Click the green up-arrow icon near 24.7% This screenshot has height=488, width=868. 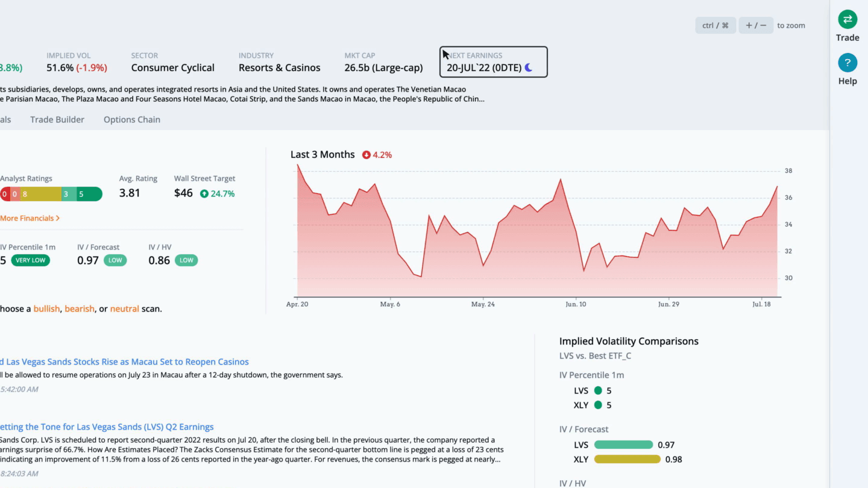click(x=204, y=194)
